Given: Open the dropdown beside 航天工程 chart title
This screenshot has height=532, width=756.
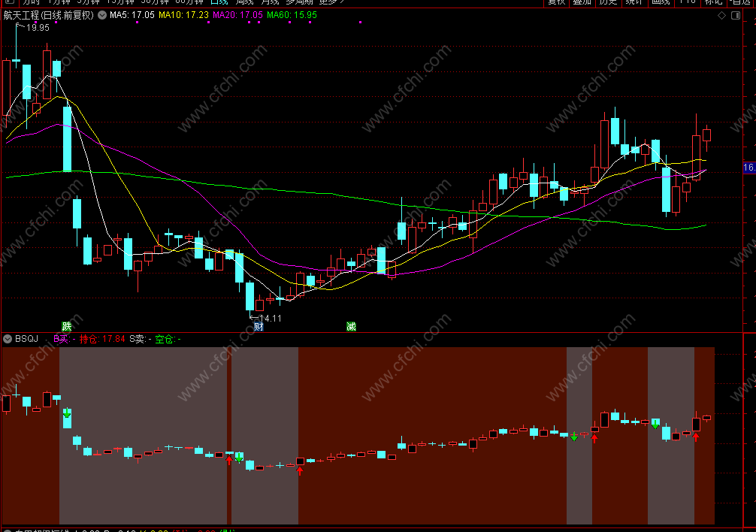Looking at the screenshot, I should click(102, 15).
